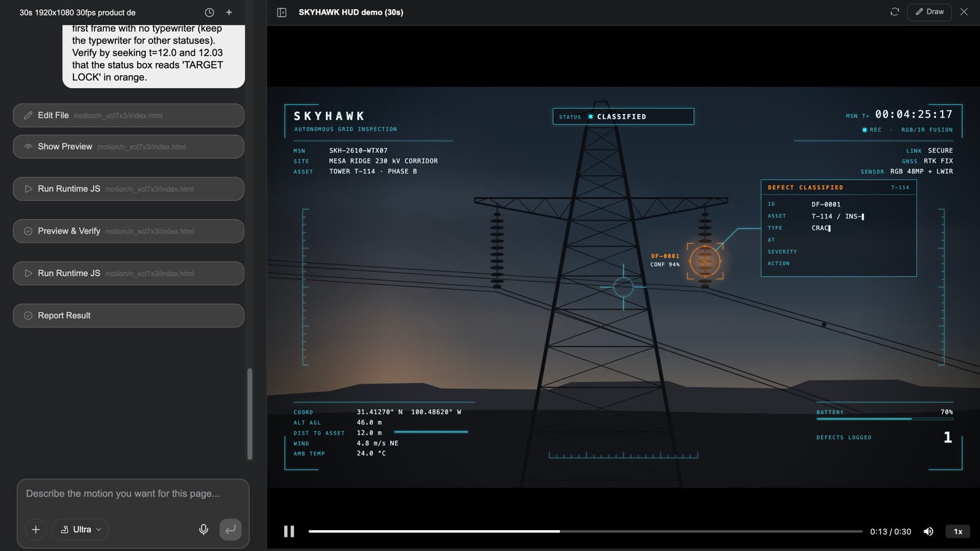
Task: Refresh the preview with the reload icon
Action: click(x=895, y=12)
